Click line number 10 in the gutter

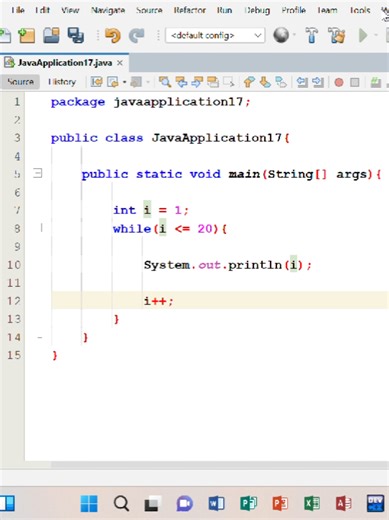[14, 265]
